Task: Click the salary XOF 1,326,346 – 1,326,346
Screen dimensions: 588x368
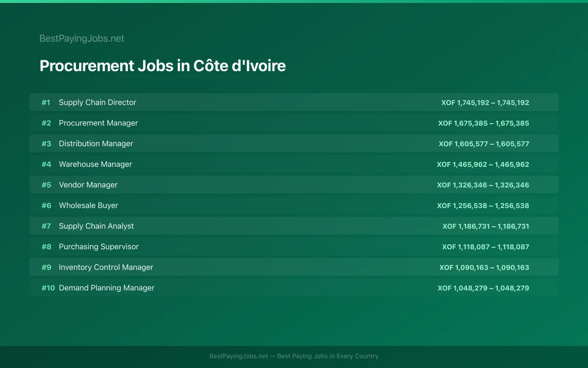Action: 483,185
